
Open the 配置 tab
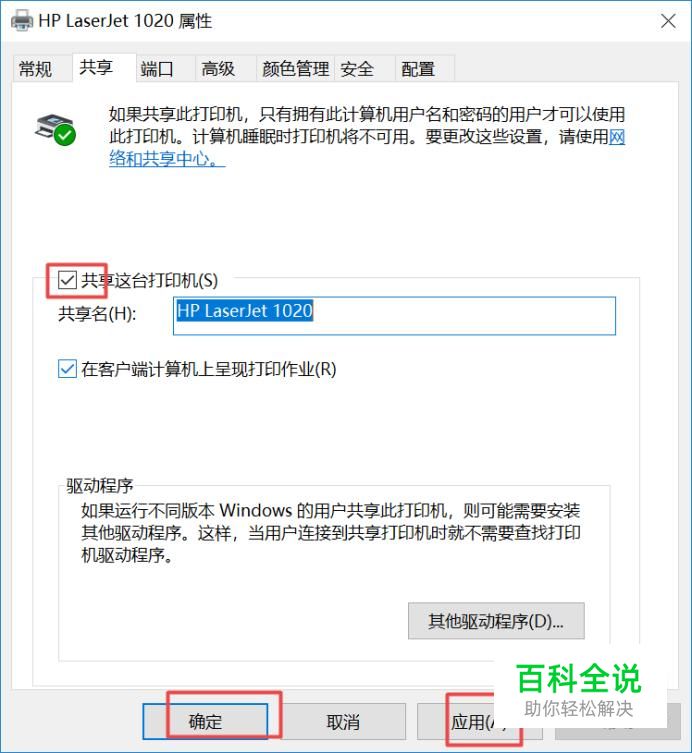(418, 69)
